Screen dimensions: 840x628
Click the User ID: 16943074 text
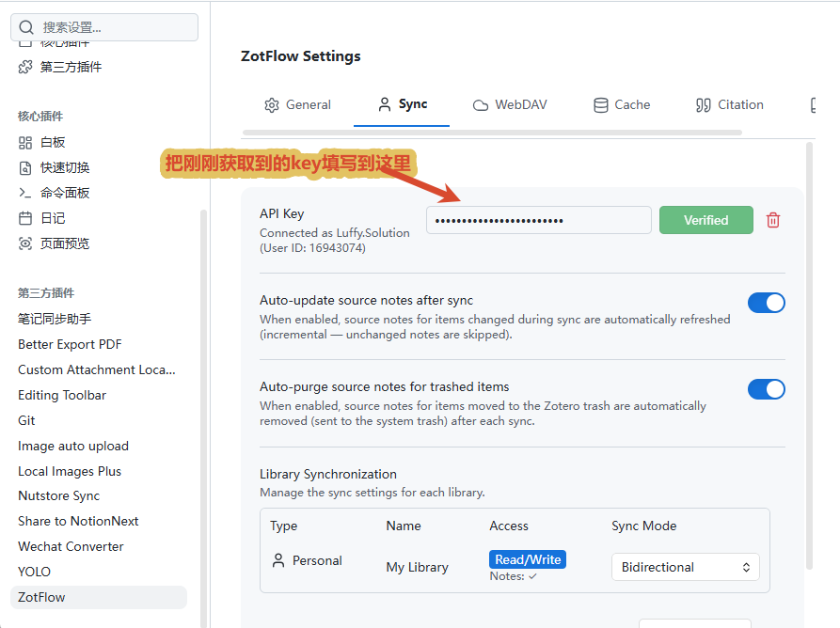(x=313, y=248)
